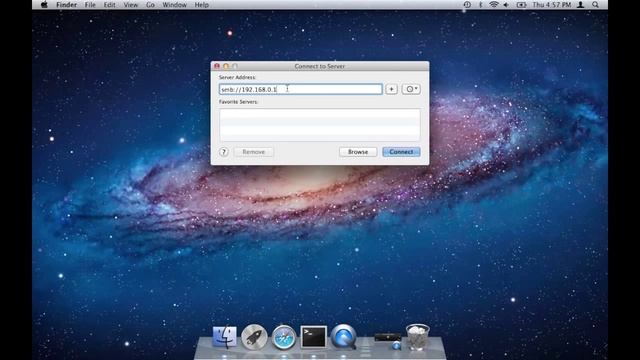Open QuickTime Player from the Dock
The width and height of the screenshot is (640, 360).
tap(344, 337)
